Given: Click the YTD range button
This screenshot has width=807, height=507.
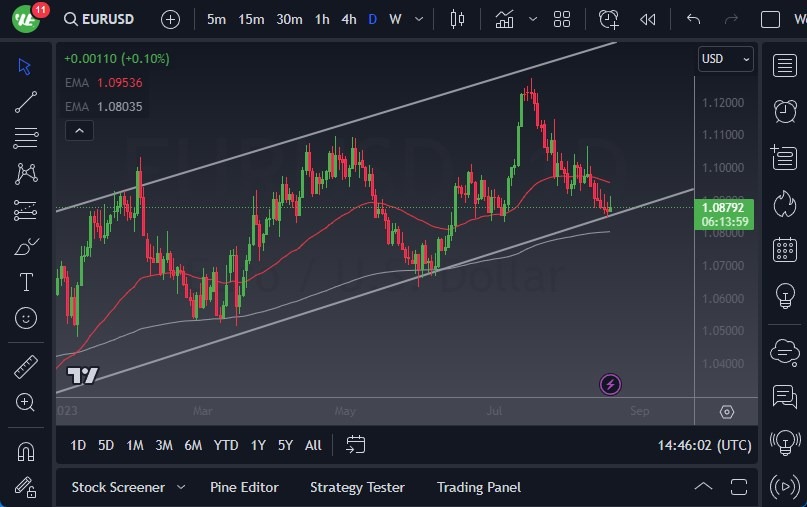Looking at the screenshot, I should pyautogui.click(x=226, y=445).
